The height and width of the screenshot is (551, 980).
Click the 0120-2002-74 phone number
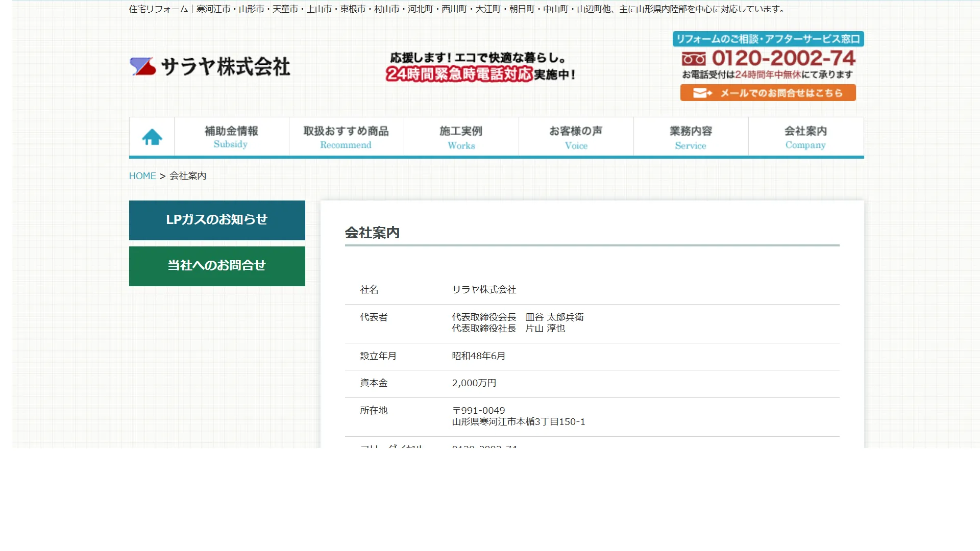click(783, 58)
